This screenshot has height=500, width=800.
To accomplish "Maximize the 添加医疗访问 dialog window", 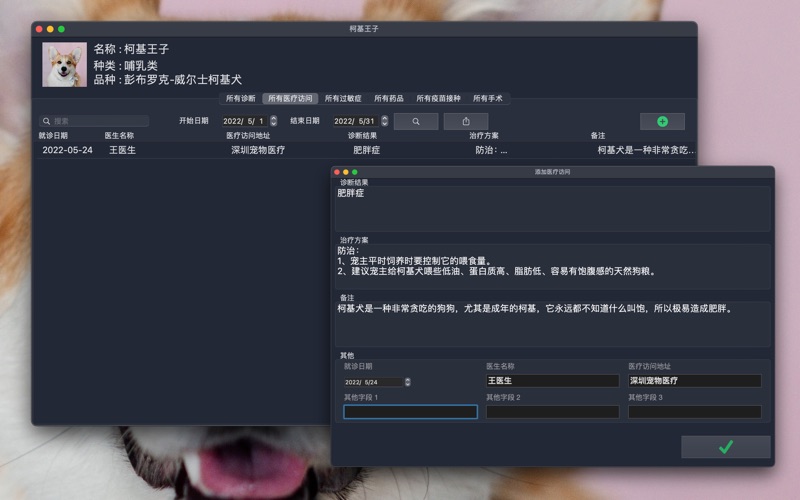I will click(x=355, y=172).
